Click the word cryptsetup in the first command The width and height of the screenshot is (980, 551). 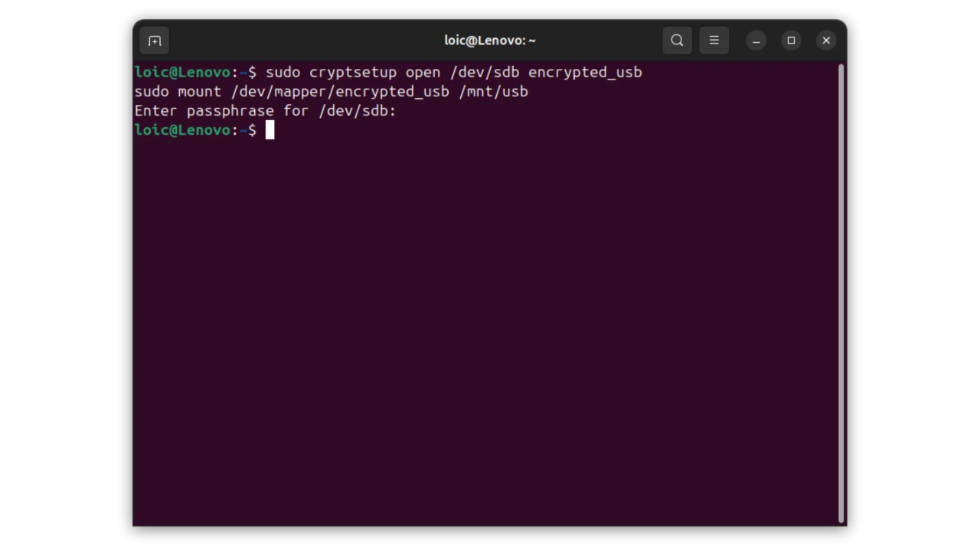353,73
